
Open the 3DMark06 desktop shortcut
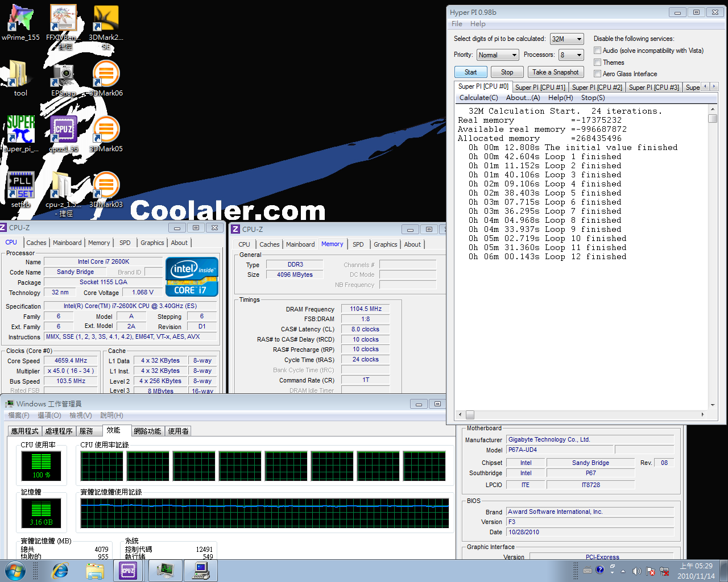106,78
